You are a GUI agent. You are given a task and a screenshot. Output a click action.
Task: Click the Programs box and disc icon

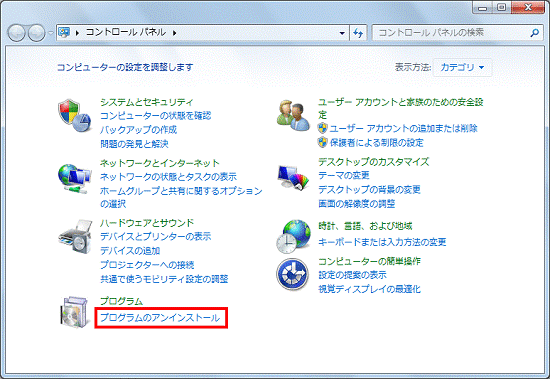[x=74, y=312]
